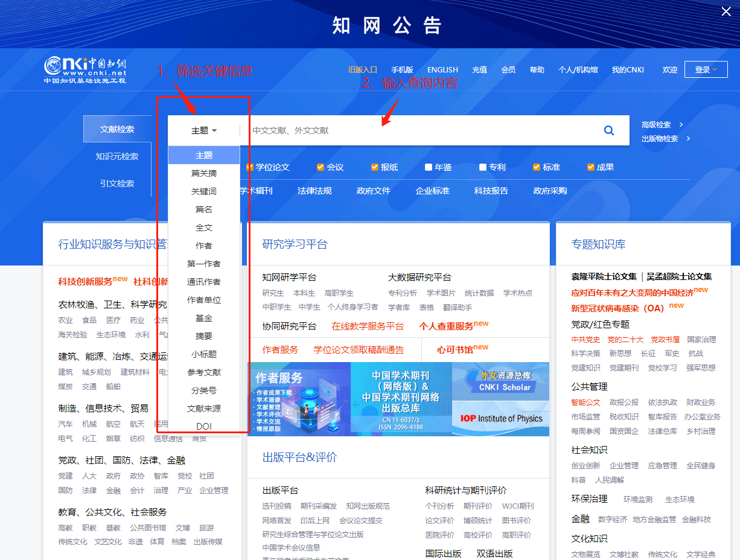Choose 通讯作者 from the dropdown
Image resolution: width=740 pixels, height=560 pixels.
click(204, 282)
